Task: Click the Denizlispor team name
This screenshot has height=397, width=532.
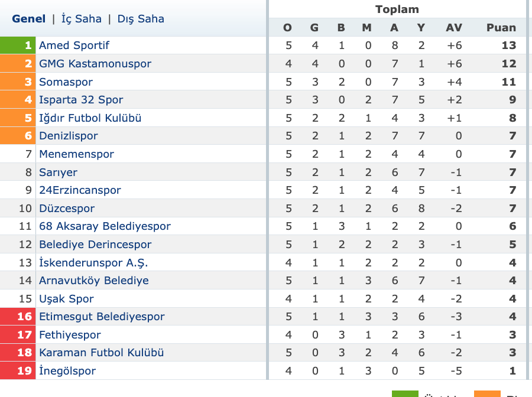Action: 69,136
